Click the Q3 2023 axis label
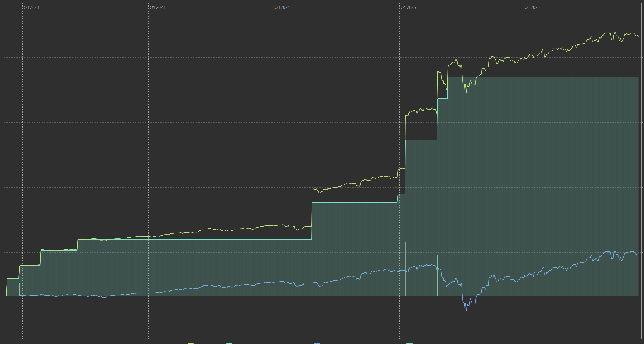The width and height of the screenshot is (644, 344). coord(31,7)
